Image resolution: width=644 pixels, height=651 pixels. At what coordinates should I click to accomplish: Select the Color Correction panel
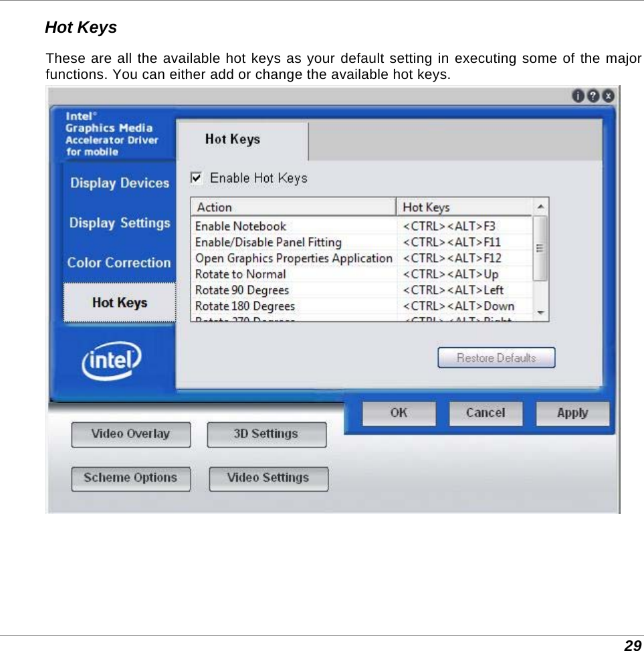tap(119, 262)
